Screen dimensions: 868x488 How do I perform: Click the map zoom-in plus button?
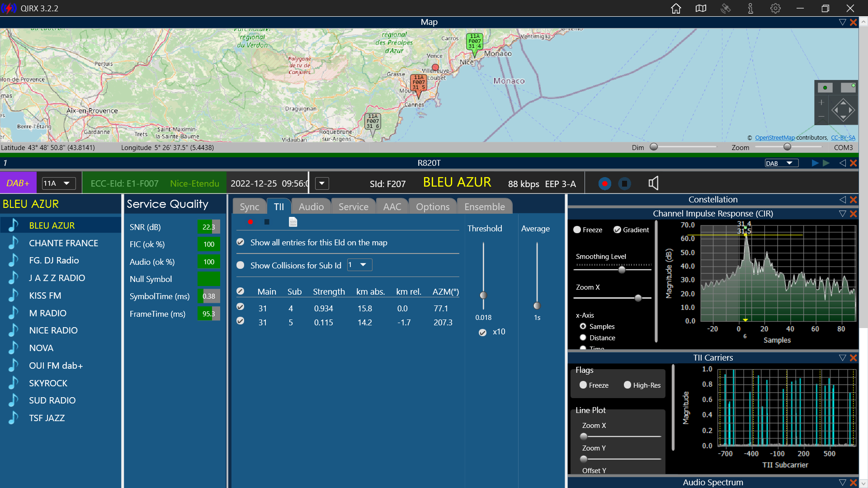coord(821,103)
